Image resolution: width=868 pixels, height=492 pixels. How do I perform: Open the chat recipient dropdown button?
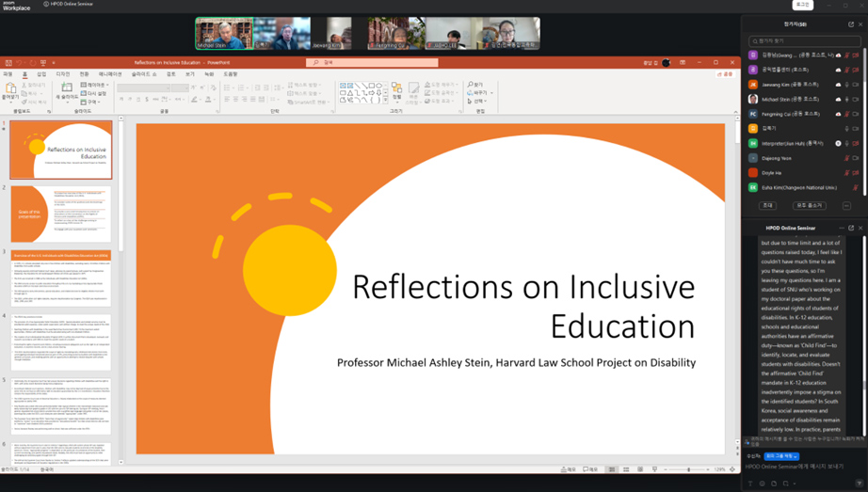(781, 456)
